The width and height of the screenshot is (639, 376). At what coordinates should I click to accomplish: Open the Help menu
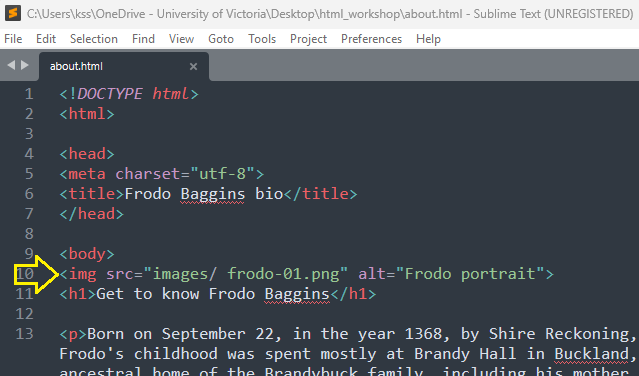(x=428, y=39)
